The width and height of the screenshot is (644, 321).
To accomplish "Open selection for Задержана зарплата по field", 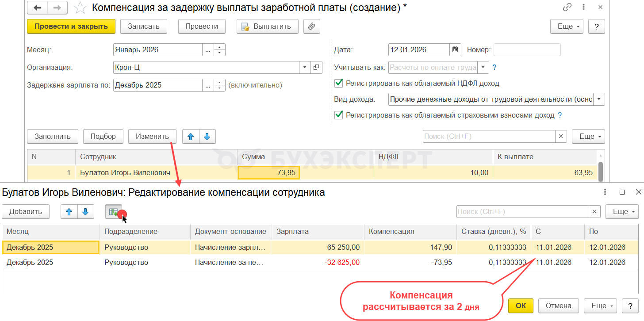I will [208, 85].
